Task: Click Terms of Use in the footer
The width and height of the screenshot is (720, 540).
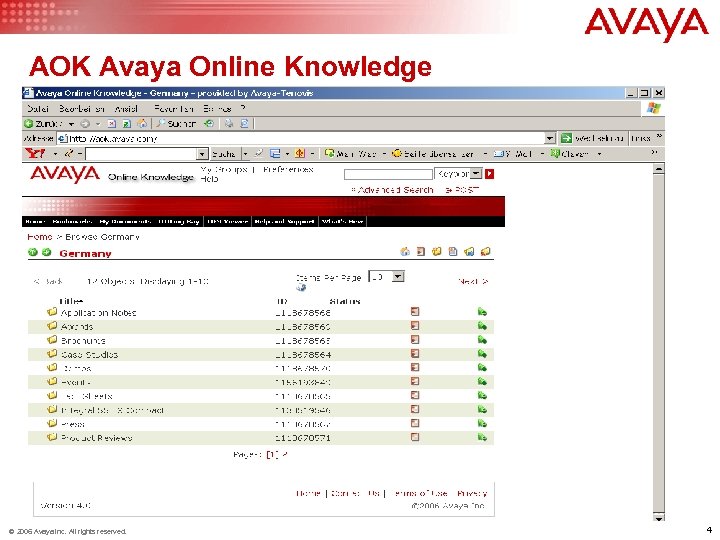Action: (x=420, y=493)
